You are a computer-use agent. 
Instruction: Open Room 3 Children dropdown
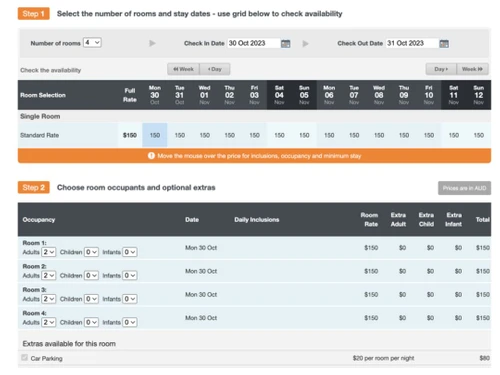[x=91, y=299]
